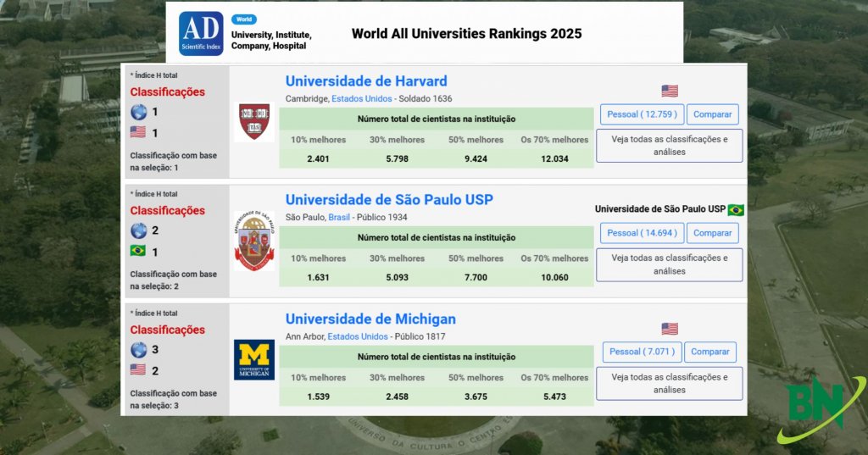The image size is (868, 455).
Task: Click US flag rank icon in Harvard panel
Action: [x=138, y=132]
